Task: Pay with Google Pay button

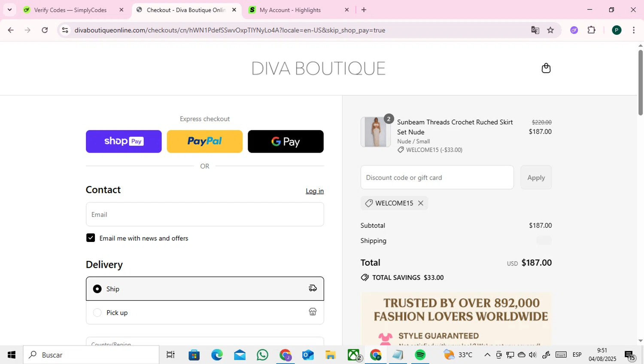Action: (286, 141)
